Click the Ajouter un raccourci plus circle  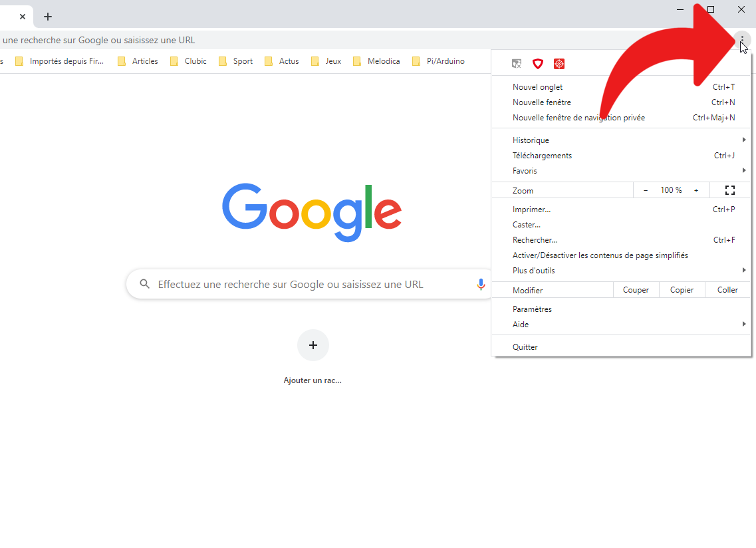tap(313, 345)
